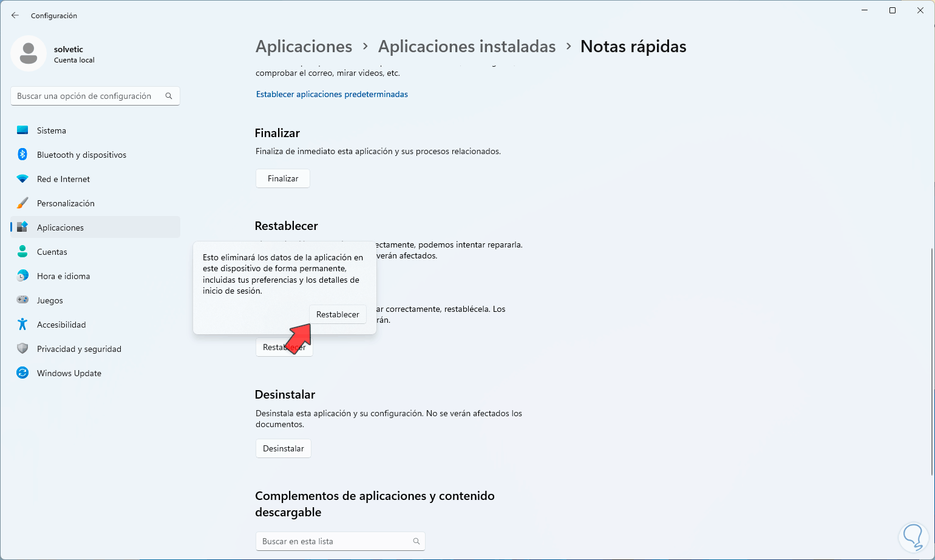The height and width of the screenshot is (560, 935).
Task: Open Privacidad y seguridad settings
Action: tap(95, 349)
